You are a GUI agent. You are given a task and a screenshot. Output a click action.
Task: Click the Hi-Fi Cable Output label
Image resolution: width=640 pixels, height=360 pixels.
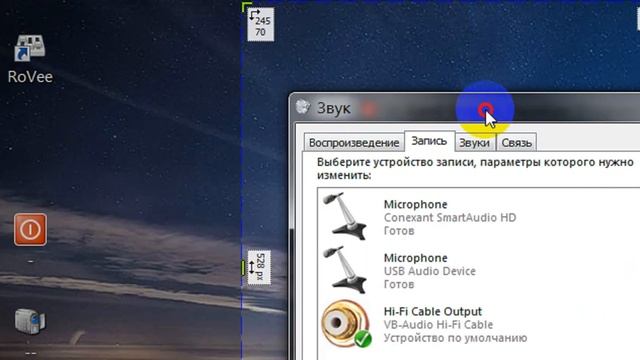[x=433, y=311]
